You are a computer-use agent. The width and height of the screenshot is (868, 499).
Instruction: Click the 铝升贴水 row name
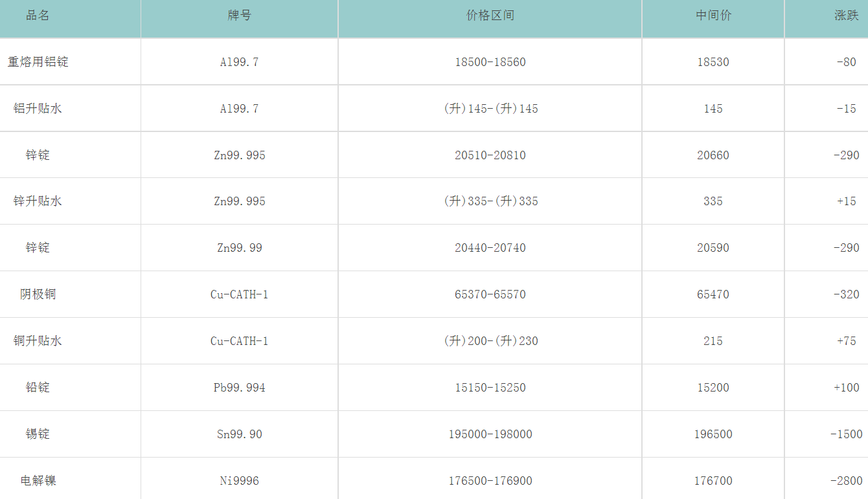pyautogui.click(x=38, y=109)
